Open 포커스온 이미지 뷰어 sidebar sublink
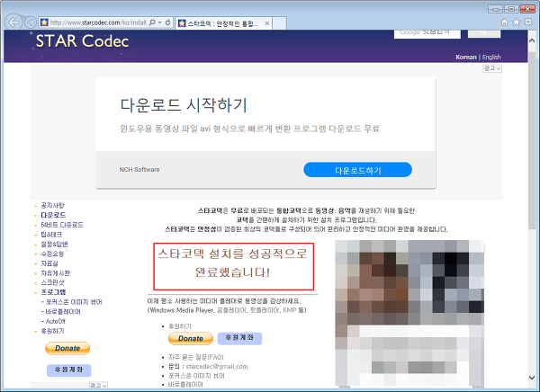This screenshot has width=540, height=392. 74,302
